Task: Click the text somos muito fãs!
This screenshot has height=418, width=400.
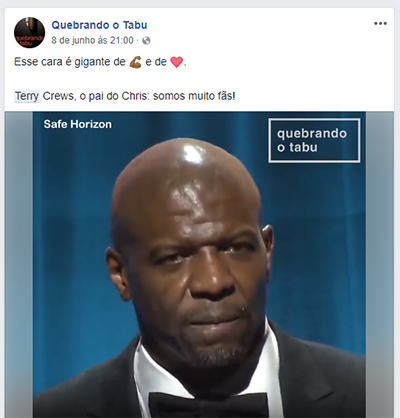Action: click(194, 96)
